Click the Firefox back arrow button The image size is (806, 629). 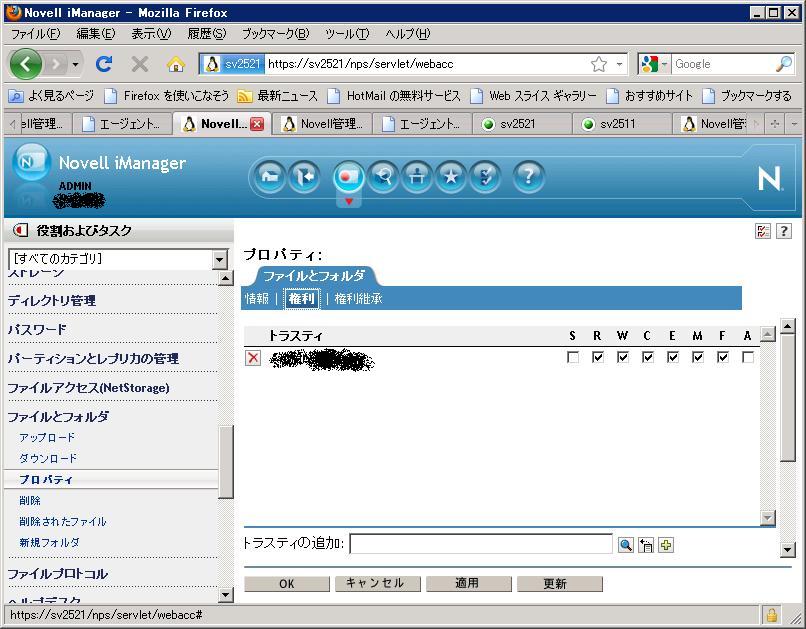click(25, 64)
